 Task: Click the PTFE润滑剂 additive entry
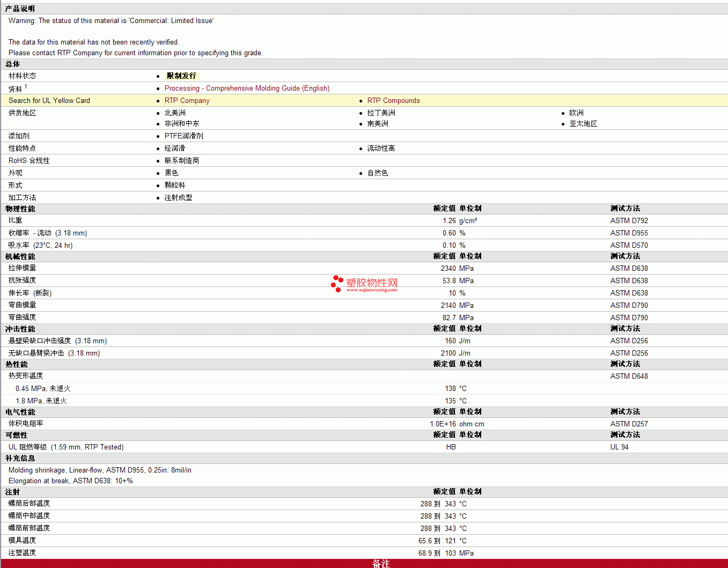coord(183,136)
